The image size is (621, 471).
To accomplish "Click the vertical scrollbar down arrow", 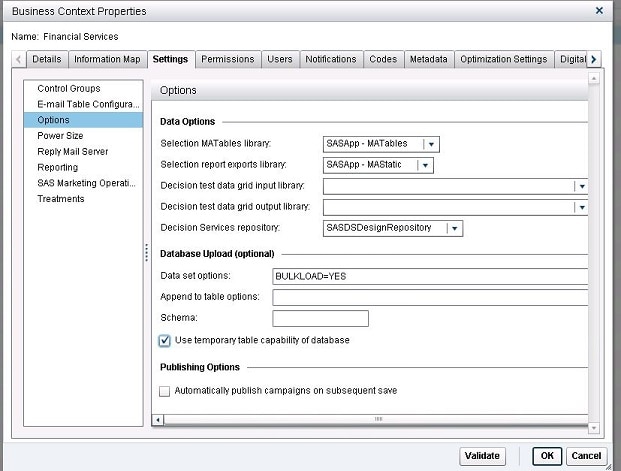I will [594, 427].
